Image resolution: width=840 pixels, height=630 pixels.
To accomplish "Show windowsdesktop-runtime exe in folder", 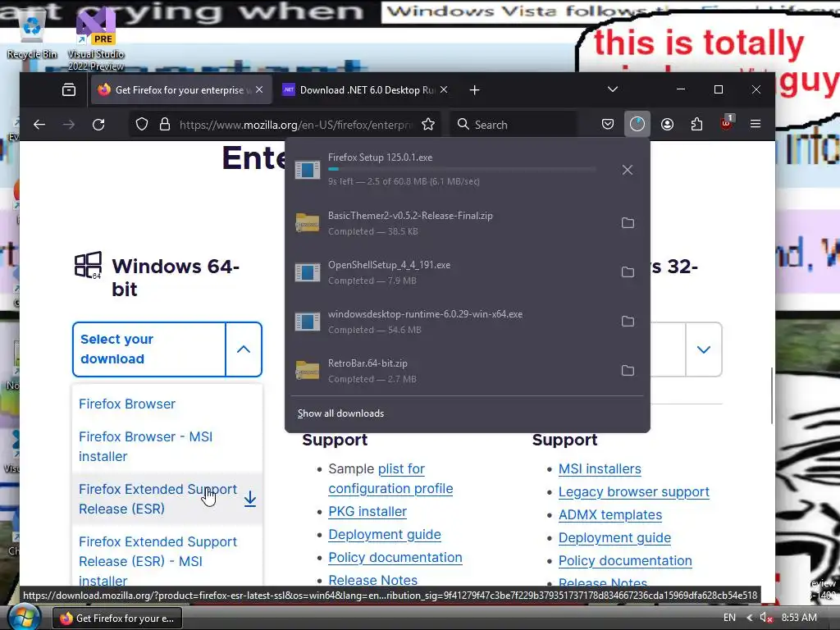I will (628, 322).
